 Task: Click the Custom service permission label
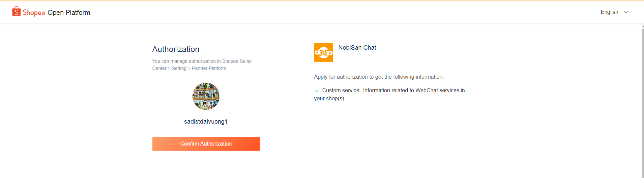click(x=341, y=91)
